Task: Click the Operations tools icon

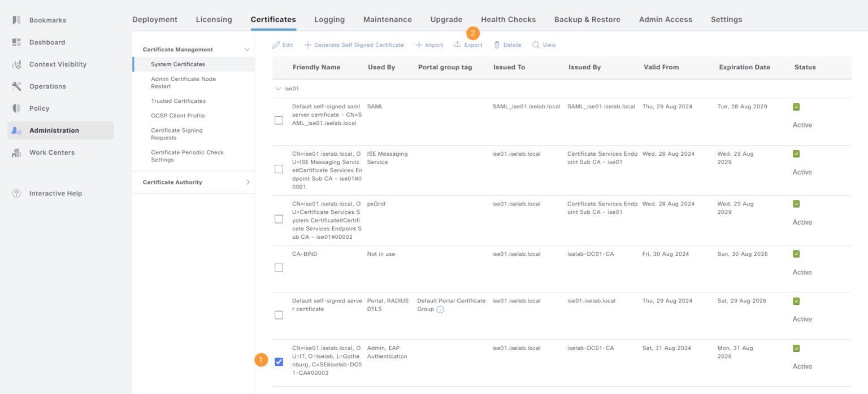Action: coord(16,86)
